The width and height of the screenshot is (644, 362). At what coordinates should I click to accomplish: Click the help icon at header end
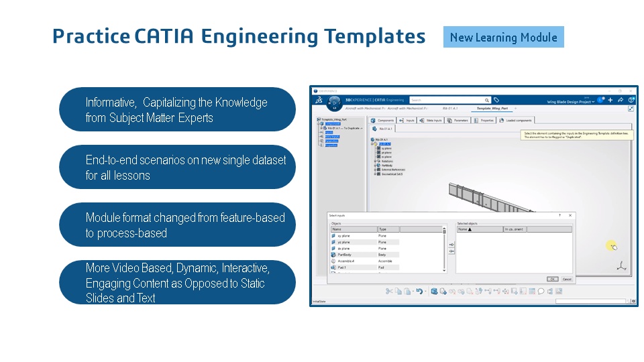point(631,100)
